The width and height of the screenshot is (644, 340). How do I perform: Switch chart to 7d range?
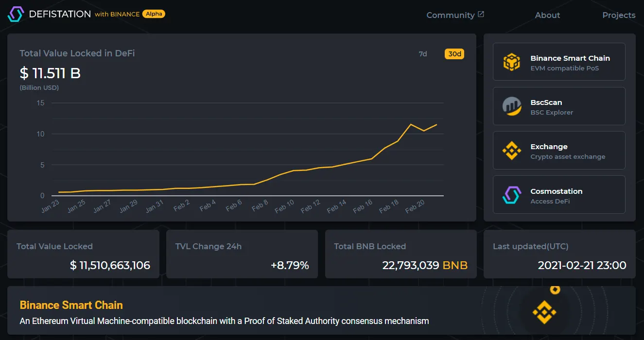click(423, 54)
